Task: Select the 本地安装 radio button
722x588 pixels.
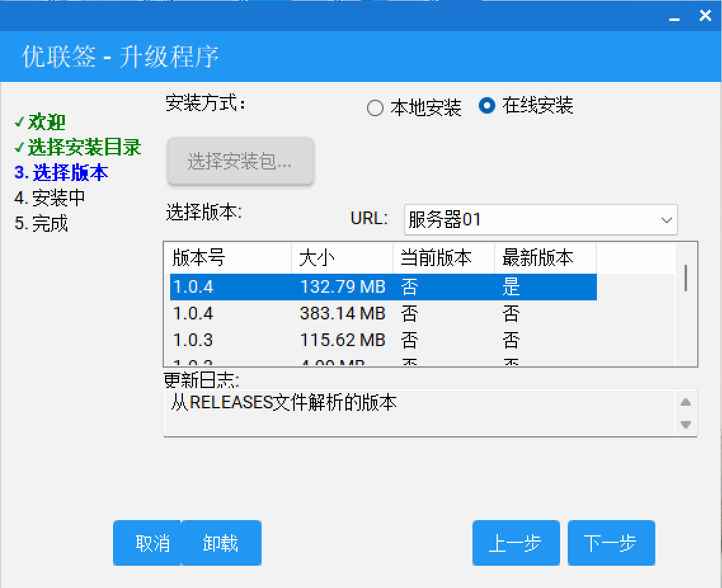Action: click(x=375, y=108)
